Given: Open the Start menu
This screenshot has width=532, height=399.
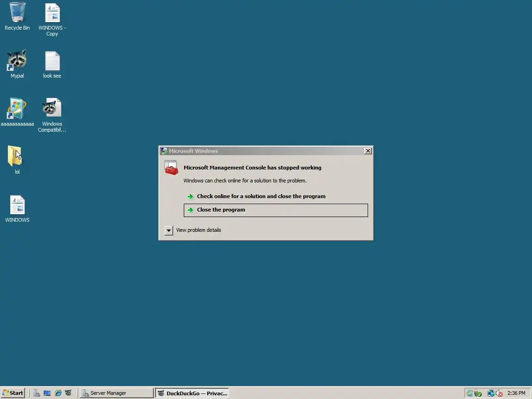Looking at the screenshot, I should pyautogui.click(x=13, y=393).
